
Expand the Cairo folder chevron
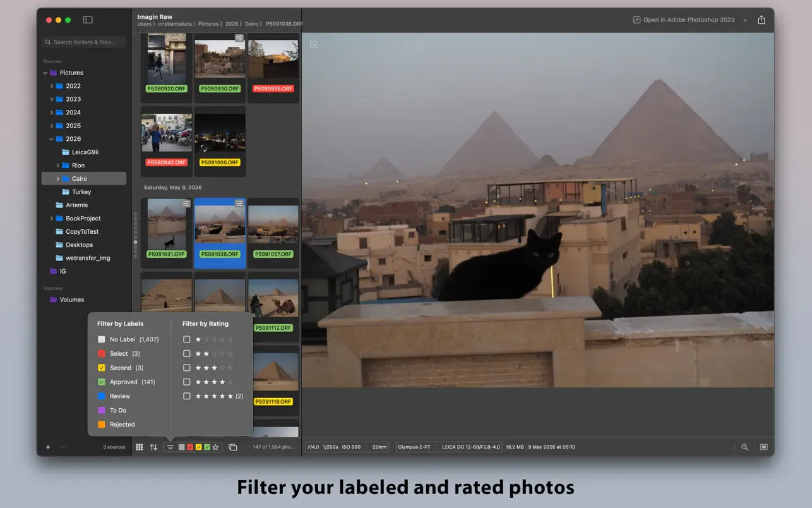[57, 179]
